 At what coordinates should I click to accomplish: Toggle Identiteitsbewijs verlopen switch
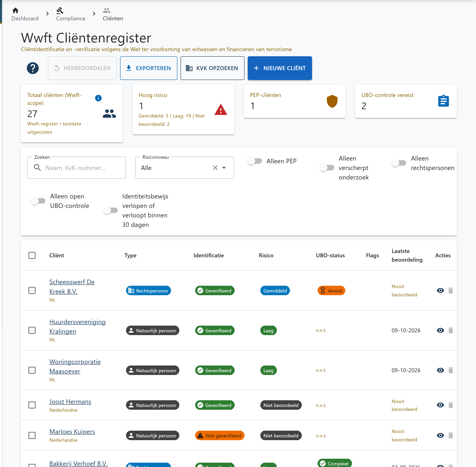coord(110,210)
